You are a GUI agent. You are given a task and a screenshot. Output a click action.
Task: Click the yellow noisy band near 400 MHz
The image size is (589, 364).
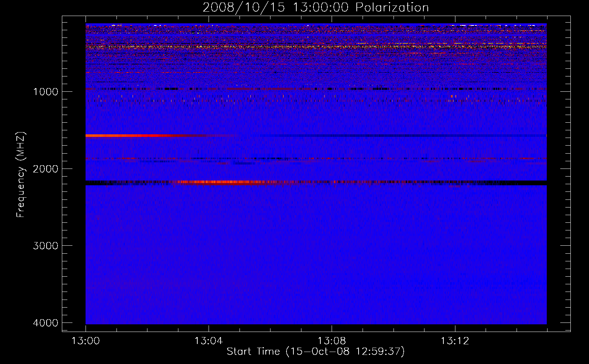coord(316,47)
